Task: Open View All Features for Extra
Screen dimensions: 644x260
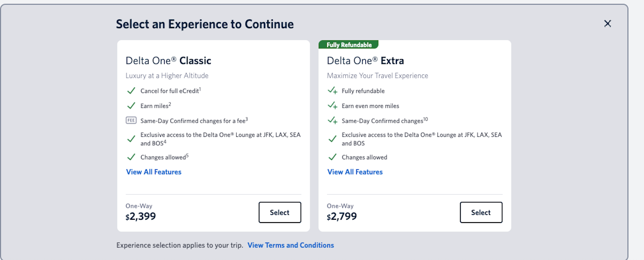Action: [x=355, y=172]
